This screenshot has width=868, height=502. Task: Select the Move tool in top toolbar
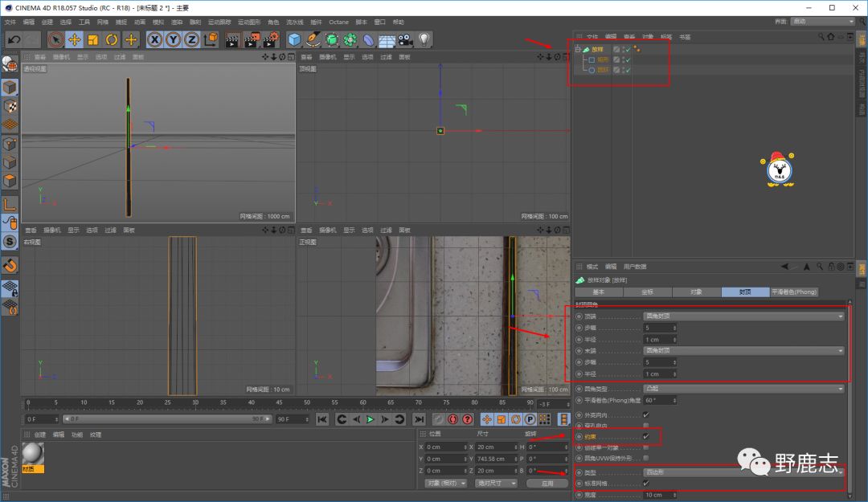pyautogui.click(x=74, y=39)
